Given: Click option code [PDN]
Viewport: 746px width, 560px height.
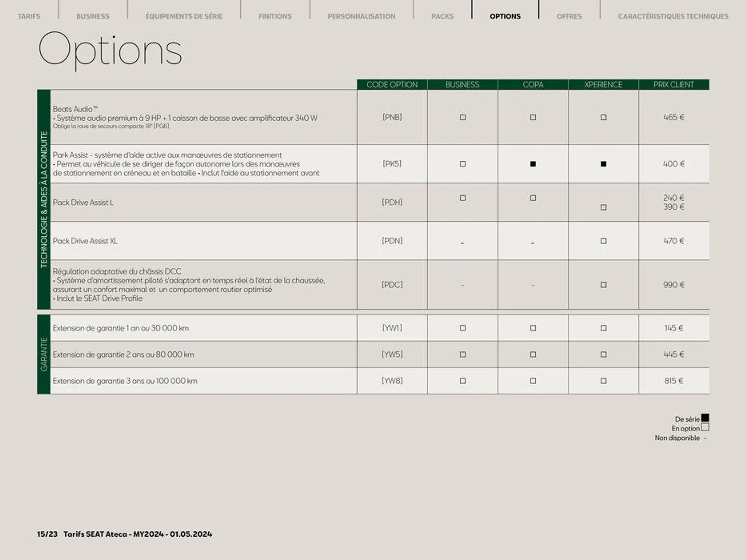Looking at the screenshot, I should click(x=392, y=241).
